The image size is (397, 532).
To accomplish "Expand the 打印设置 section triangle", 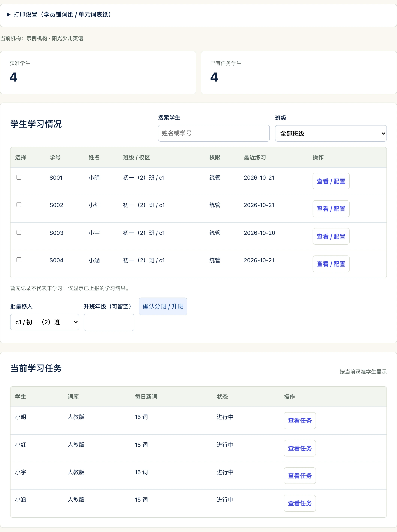I will point(9,15).
